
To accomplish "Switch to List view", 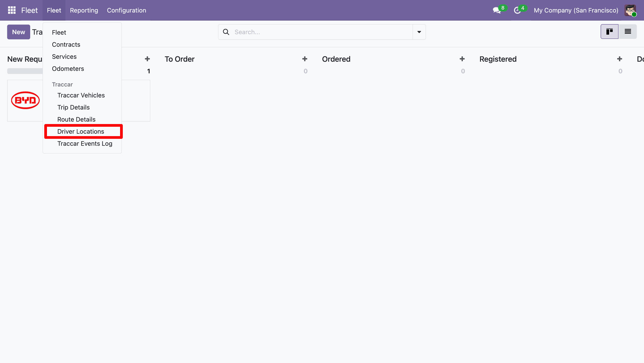I will [628, 32].
